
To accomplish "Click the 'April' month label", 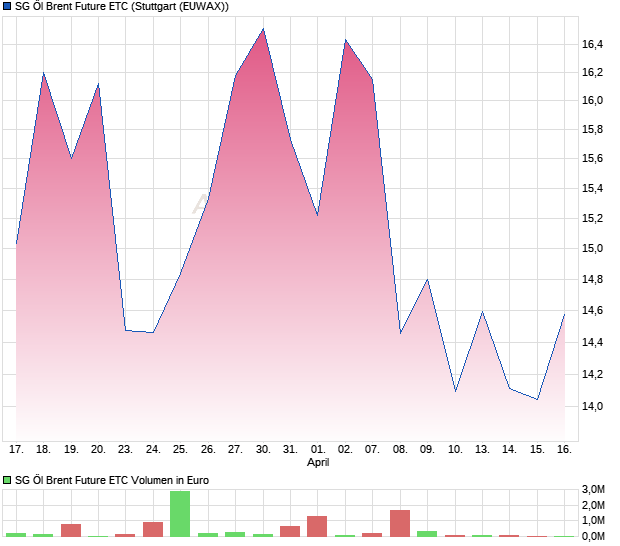I will coord(317,463).
